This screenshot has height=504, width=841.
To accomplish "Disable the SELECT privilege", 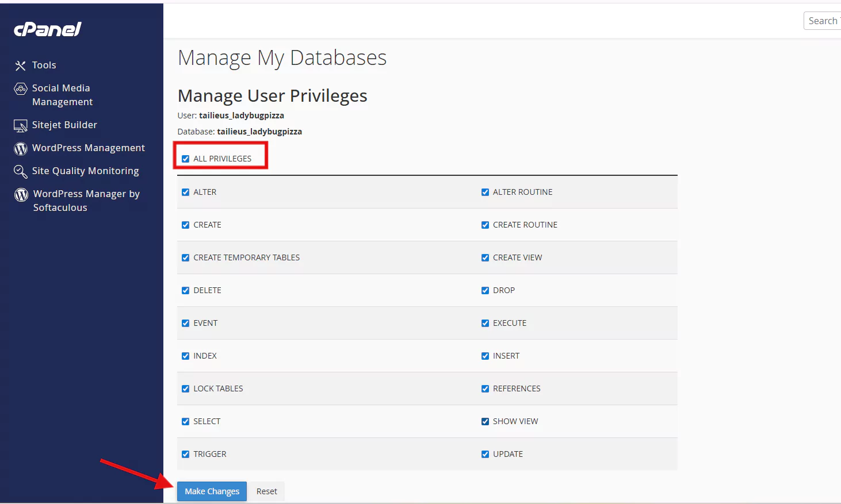I will (185, 421).
